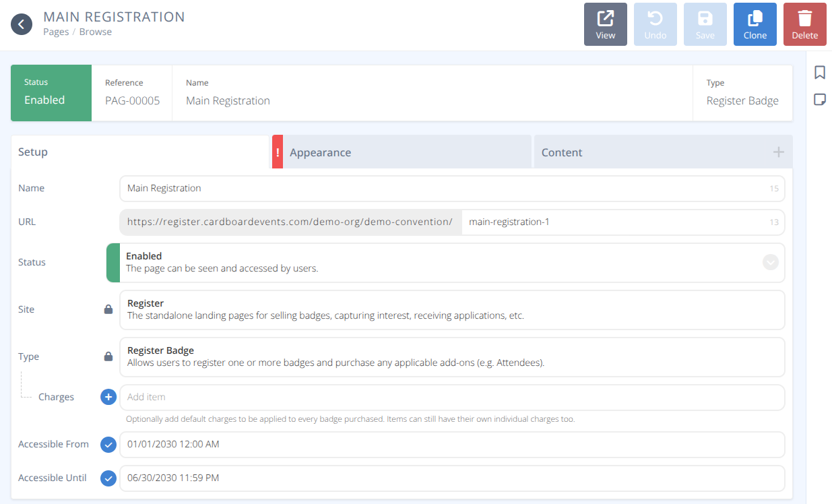Expand the Status dropdown chevron
Image resolution: width=832 pixels, height=504 pixels.
point(770,262)
